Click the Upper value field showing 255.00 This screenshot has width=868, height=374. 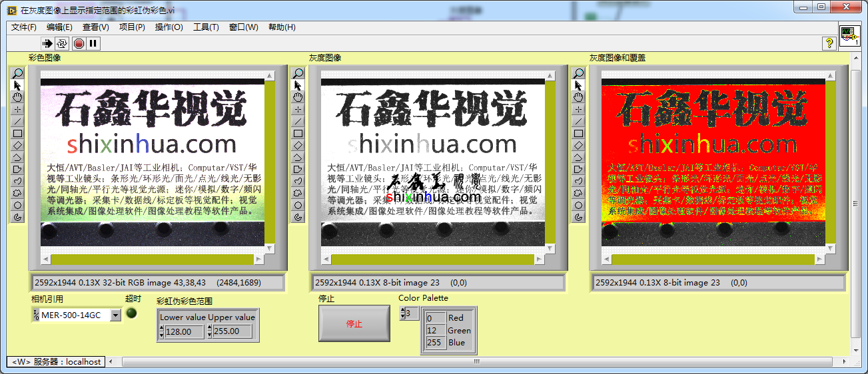click(233, 331)
